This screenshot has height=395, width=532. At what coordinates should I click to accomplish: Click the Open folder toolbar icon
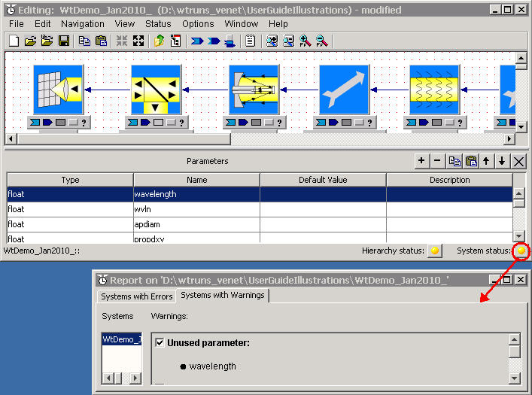point(31,41)
